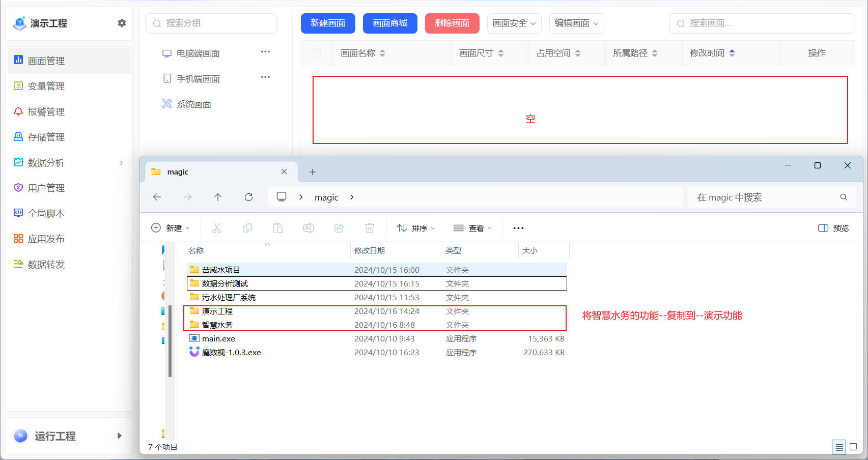Toggle the 预览 preview pane
This screenshot has width=868, height=460.
(x=833, y=228)
